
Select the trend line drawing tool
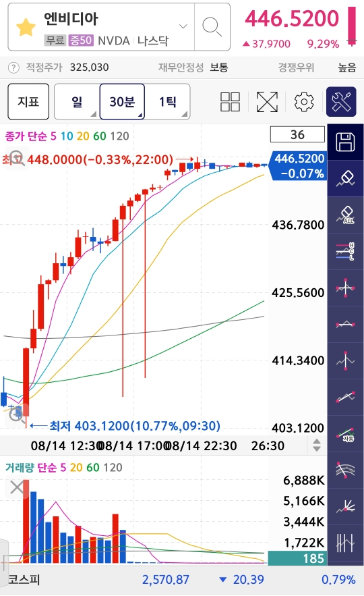[x=345, y=397]
